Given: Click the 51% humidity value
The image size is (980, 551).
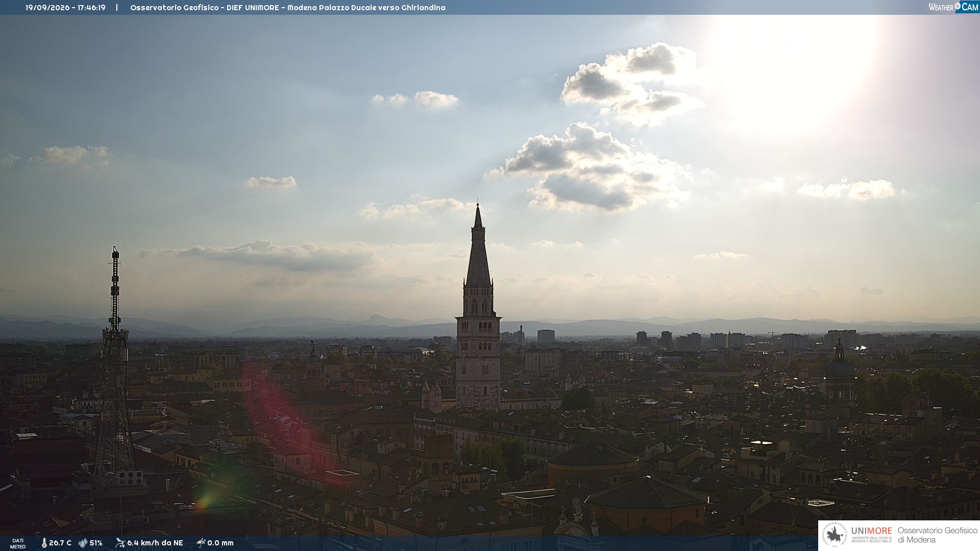Looking at the screenshot, I should (96, 543).
